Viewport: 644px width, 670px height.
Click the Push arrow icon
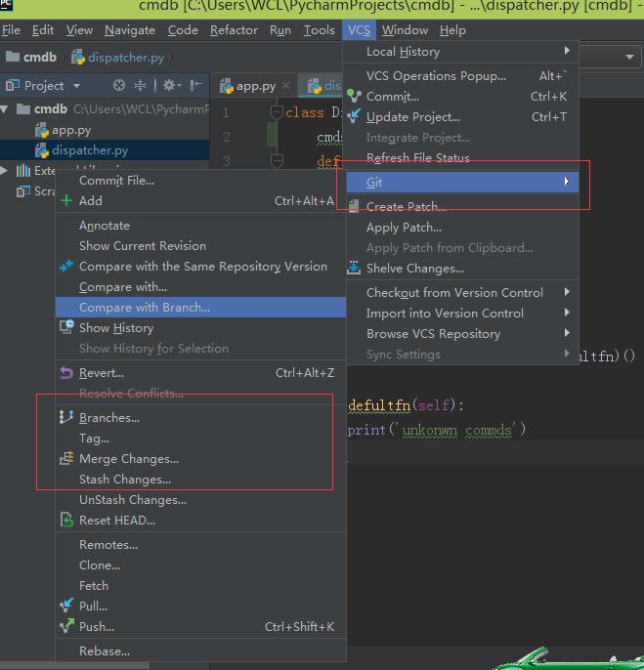[66, 626]
